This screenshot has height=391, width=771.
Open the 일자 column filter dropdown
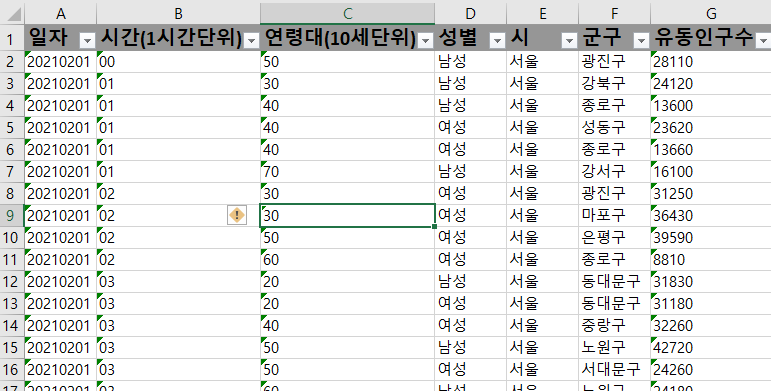pyautogui.click(x=88, y=41)
